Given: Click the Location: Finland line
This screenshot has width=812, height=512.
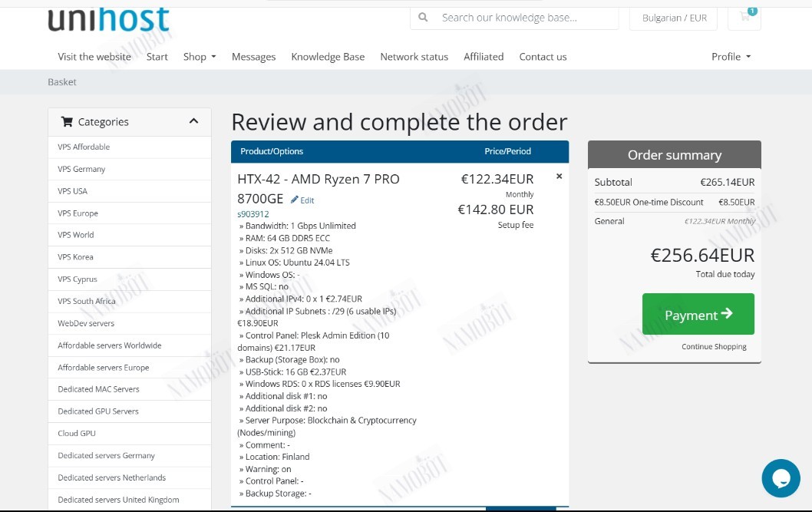Looking at the screenshot, I should click(274, 457).
